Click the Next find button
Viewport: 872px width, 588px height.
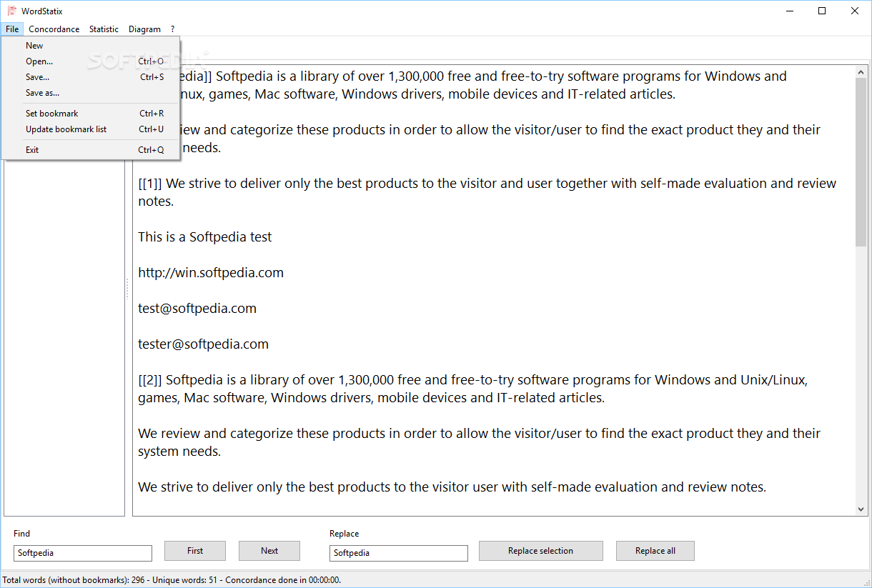[x=269, y=551]
